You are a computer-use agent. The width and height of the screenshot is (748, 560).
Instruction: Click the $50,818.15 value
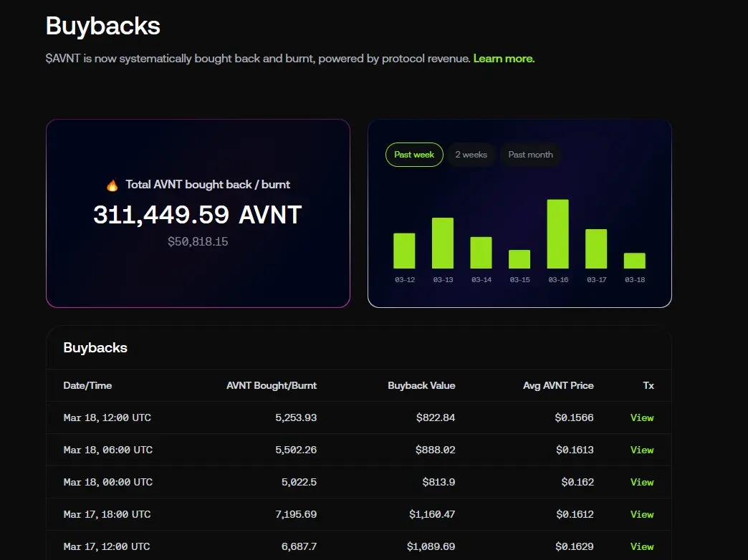(x=198, y=242)
